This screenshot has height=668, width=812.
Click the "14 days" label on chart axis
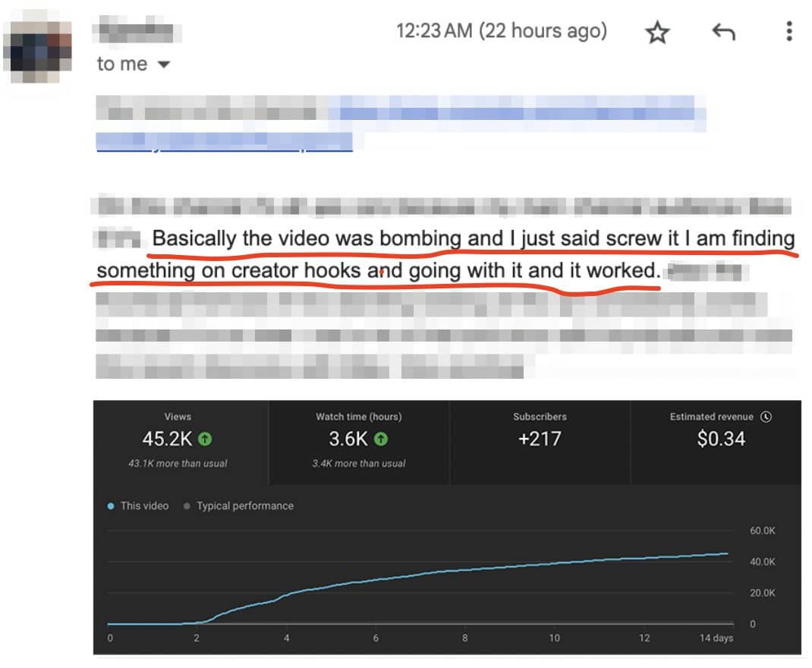pyautogui.click(x=716, y=638)
